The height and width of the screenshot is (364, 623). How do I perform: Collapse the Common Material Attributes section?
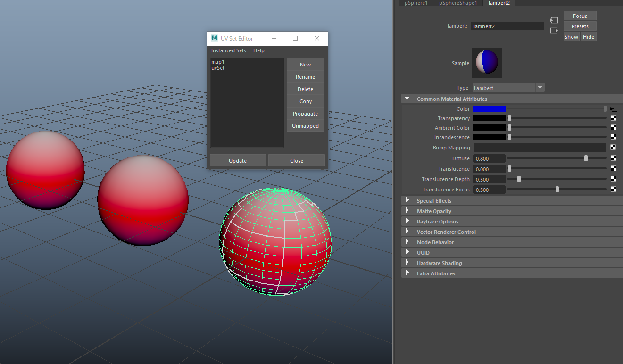pyautogui.click(x=407, y=99)
